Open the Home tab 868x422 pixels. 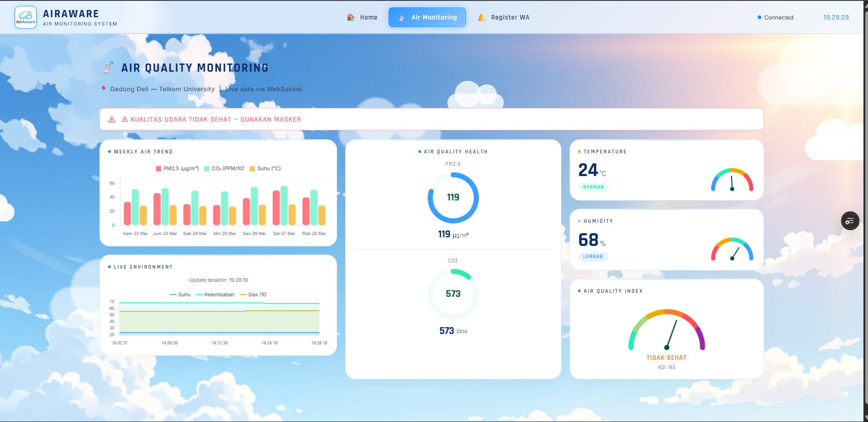[x=362, y=17]
